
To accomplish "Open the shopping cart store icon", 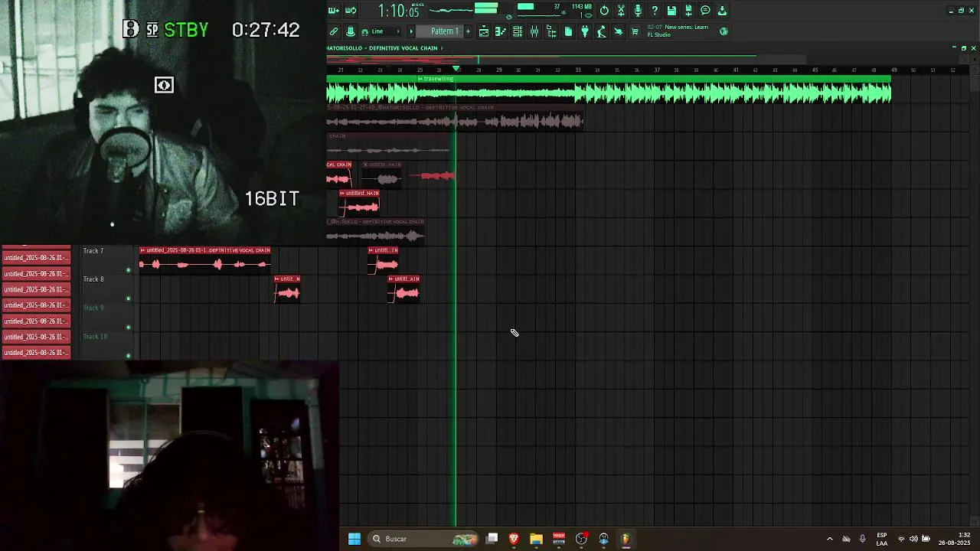I will pyautogui.click(x=635, y=31).
